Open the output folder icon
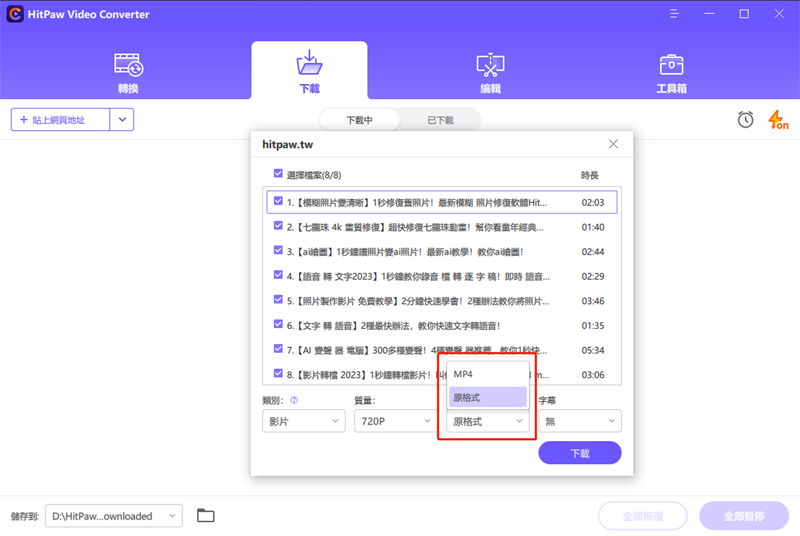Viewport: 800px width, 536px height. click(x=206, y=516)
